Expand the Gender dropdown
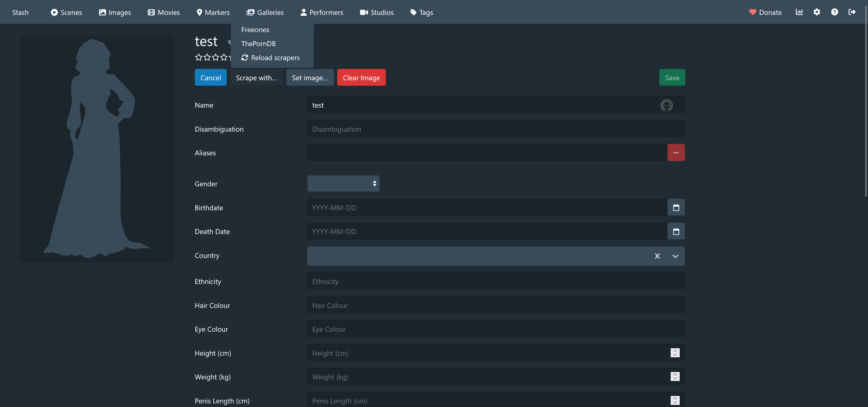The height and width of the screenshot is (407, 868). 343,184
